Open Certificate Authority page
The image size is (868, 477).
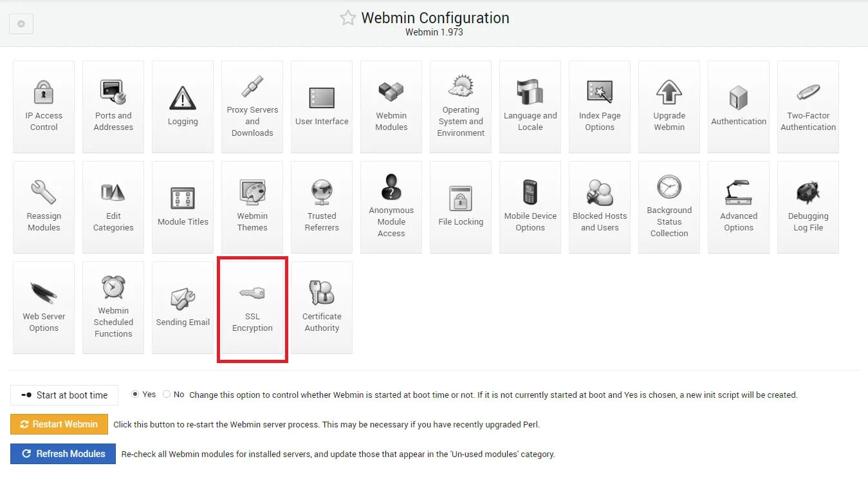coord(322,308)
